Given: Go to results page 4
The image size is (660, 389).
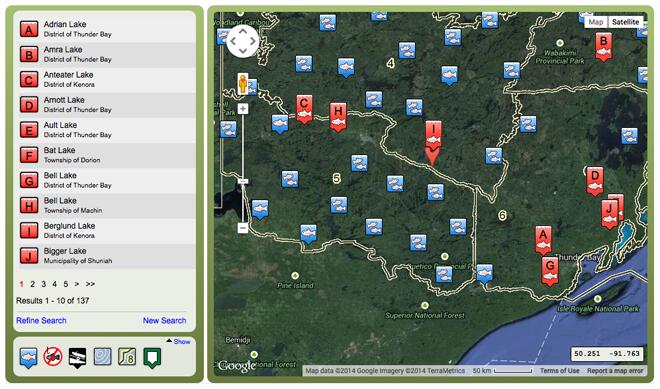Looking at the screenshot, I should click(54, 284).
